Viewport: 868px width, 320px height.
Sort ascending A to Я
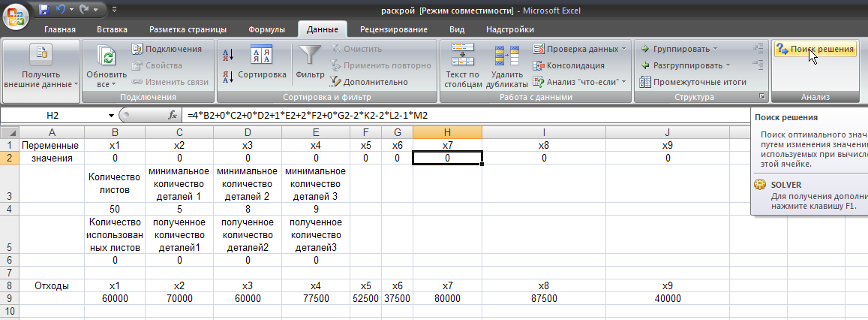click(x=228, y=54)
